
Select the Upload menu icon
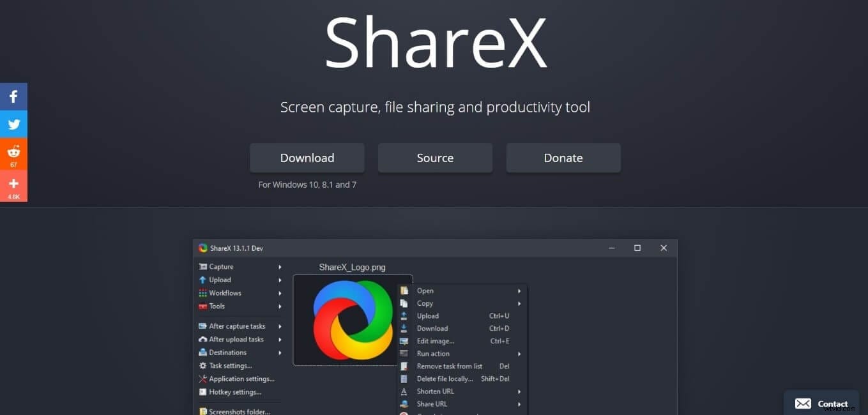pyautogui.click(x=203, y=280)
